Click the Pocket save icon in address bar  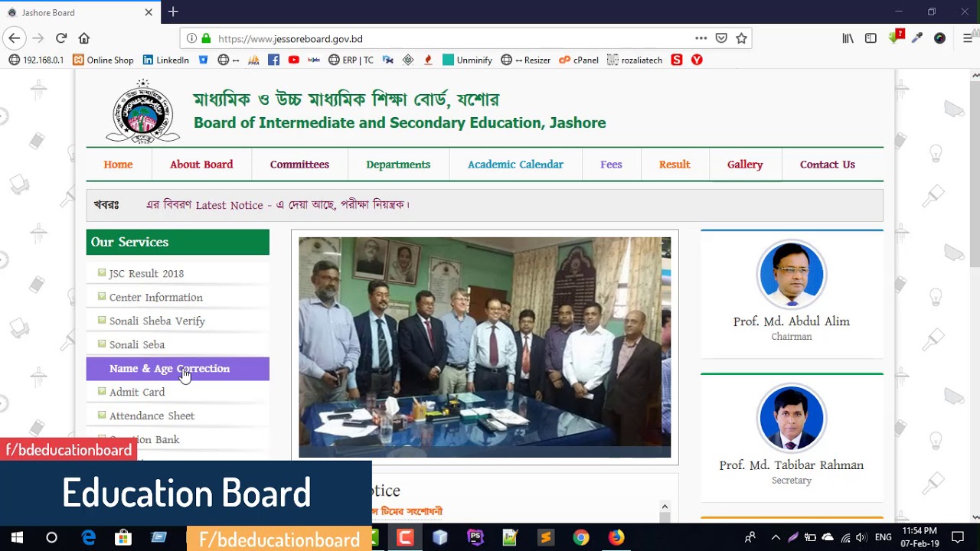point(721,38)
